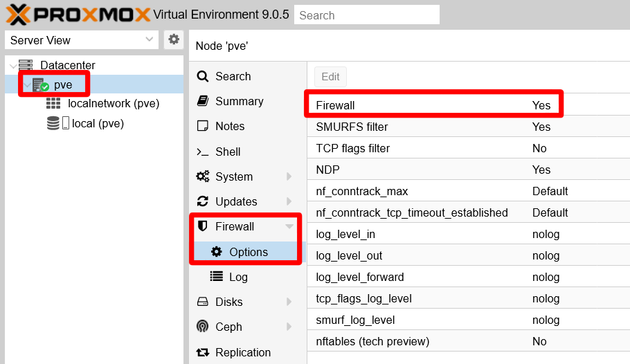Select the localnetwork (pve) grid icon
Screen dimensions: 630x364
click(53, 103)
